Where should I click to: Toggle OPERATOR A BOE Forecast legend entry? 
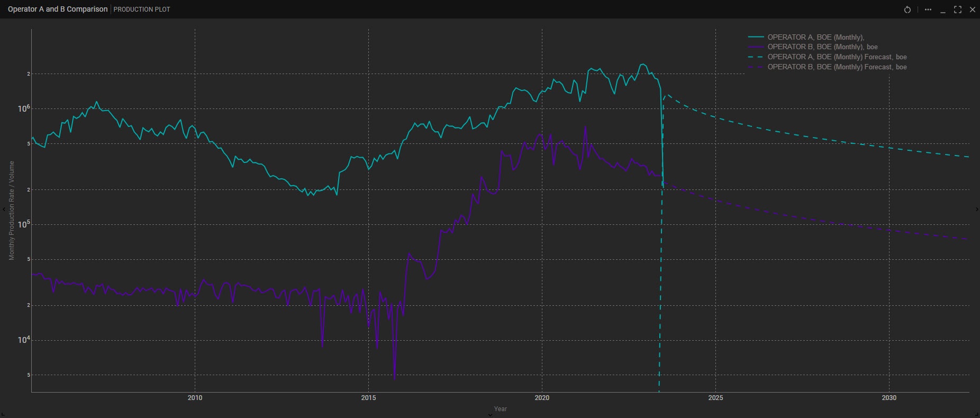(837, 57)
